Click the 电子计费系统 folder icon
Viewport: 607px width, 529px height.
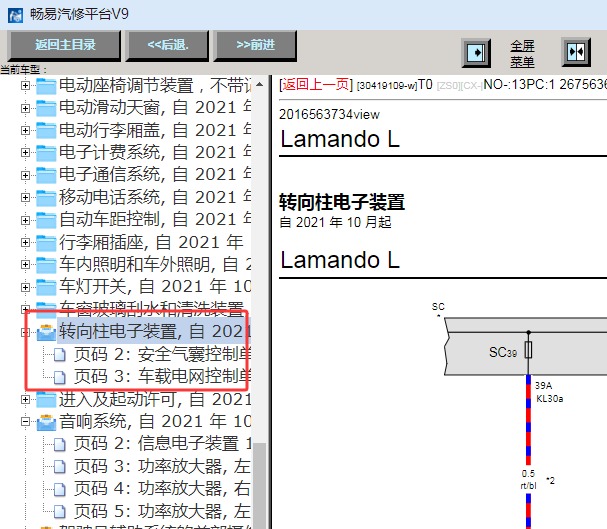[x=46, y=153]
